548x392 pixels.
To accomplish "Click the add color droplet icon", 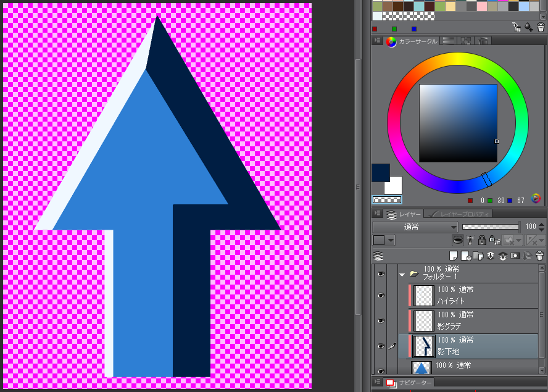I will pyautogui.click(x=529, y=27).
